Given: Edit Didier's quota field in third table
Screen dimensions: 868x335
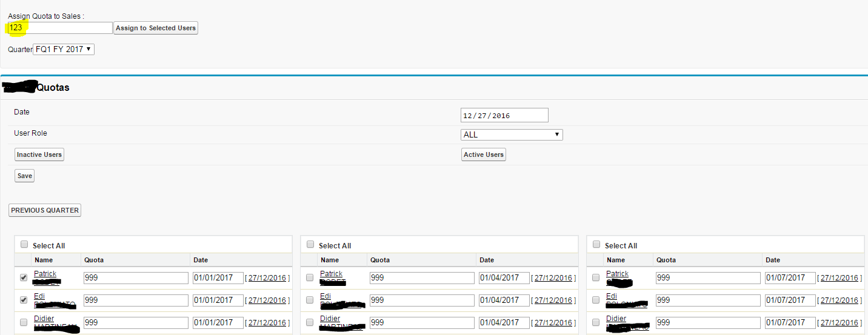Looking at the screenshot, I should click(x=708, y=323).
